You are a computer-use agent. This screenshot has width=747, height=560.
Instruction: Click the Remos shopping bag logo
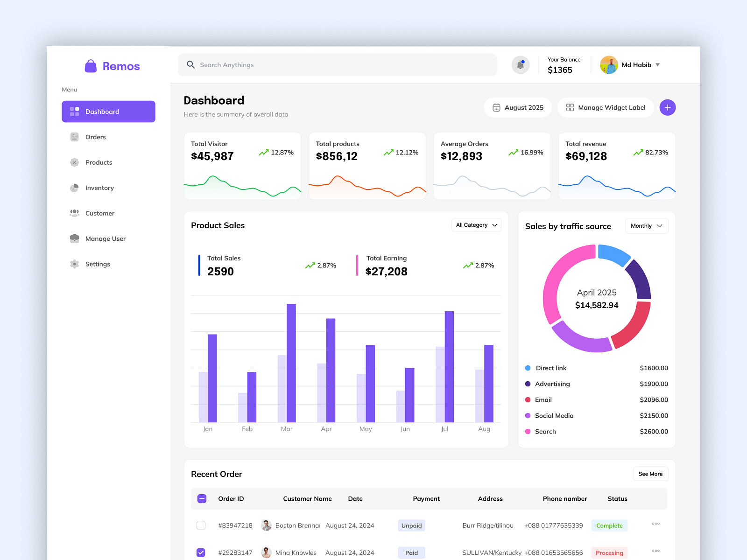pos(90,65)
